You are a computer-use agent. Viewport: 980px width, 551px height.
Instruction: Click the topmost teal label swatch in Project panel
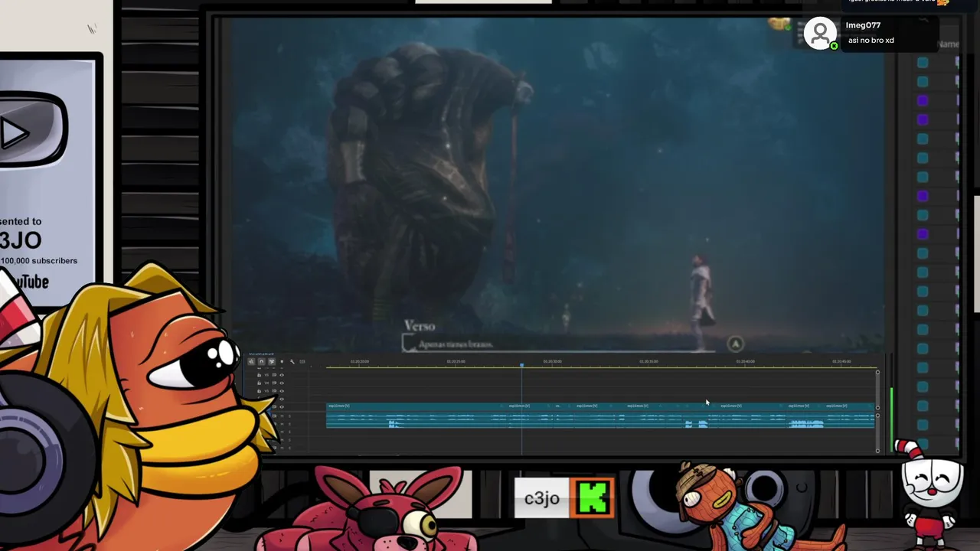923,63
